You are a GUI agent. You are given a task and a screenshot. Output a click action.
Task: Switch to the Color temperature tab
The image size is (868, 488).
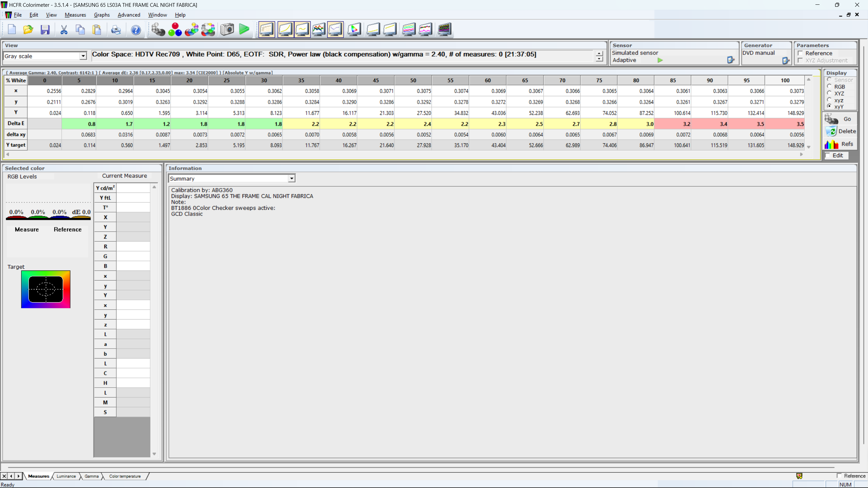125,476
